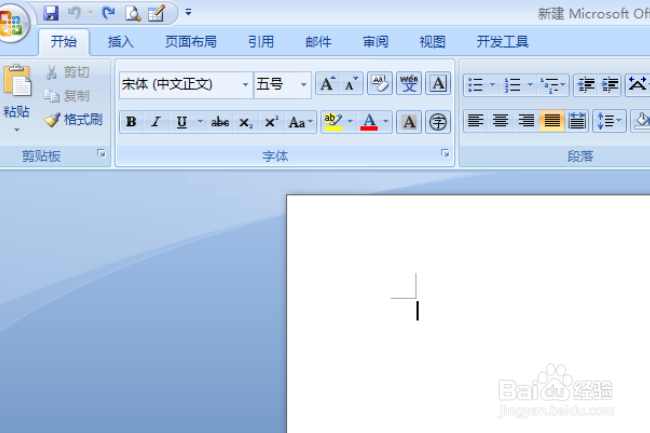This screenshot has height=433, width=650.
Task: Decrease paragraph indent
Action: [x=586, y=85]
